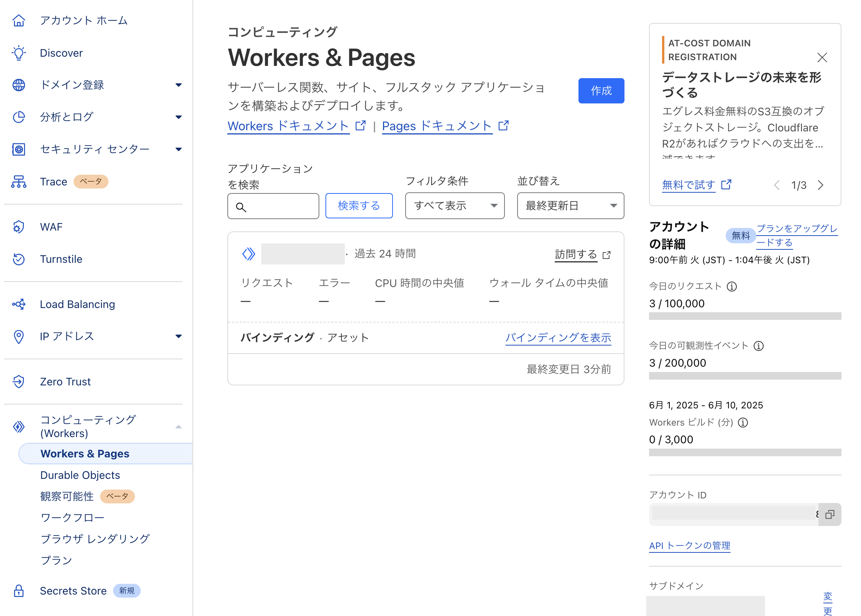Click the 今日のリクエスト usage progress bar
Screen dimensions: 861x616
click(745, 316)
